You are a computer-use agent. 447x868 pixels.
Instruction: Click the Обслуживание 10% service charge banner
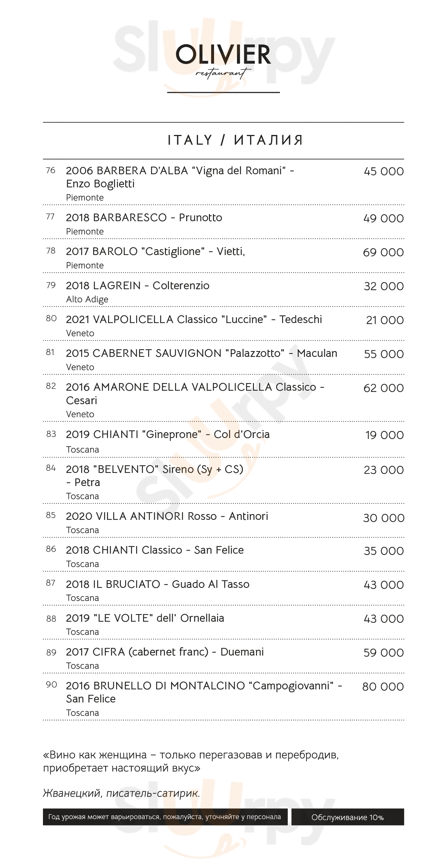[347, 817]
